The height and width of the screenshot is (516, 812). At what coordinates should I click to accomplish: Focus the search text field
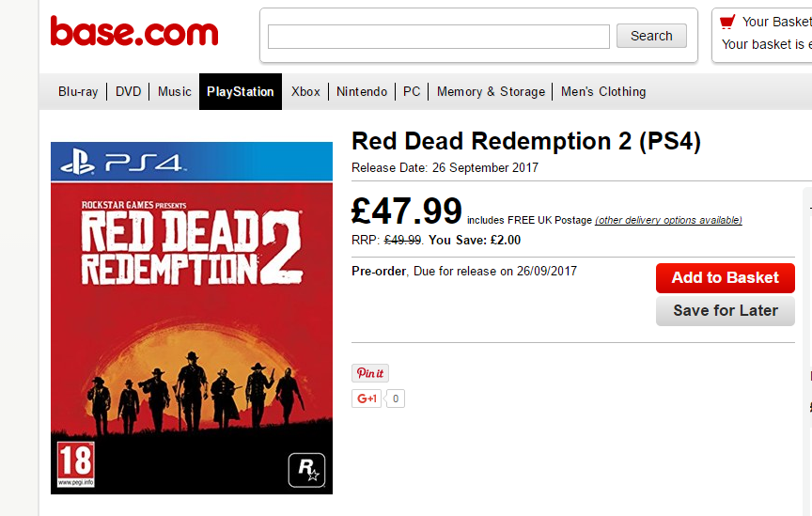[x=439, y=37]
